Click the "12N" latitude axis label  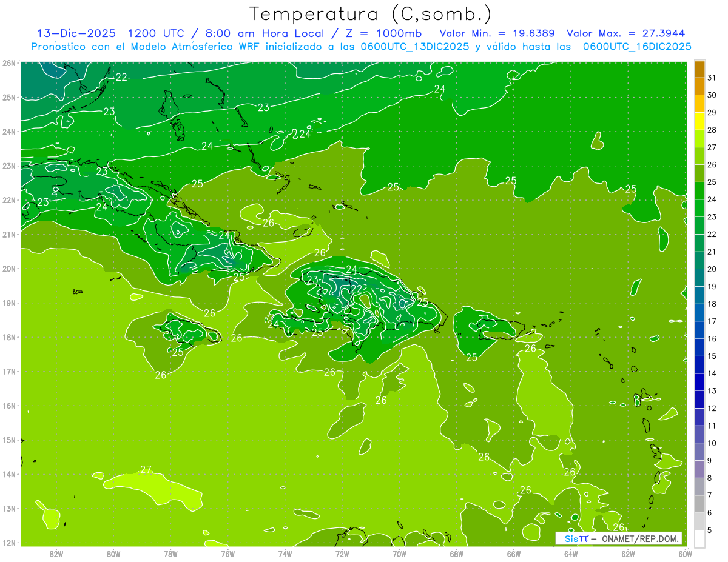tap(9, 543)
